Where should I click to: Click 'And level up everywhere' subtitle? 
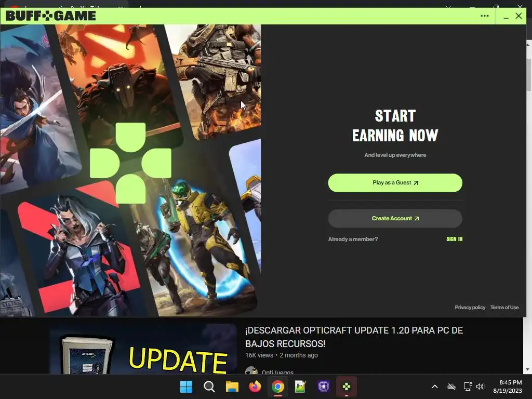(395, 155)
